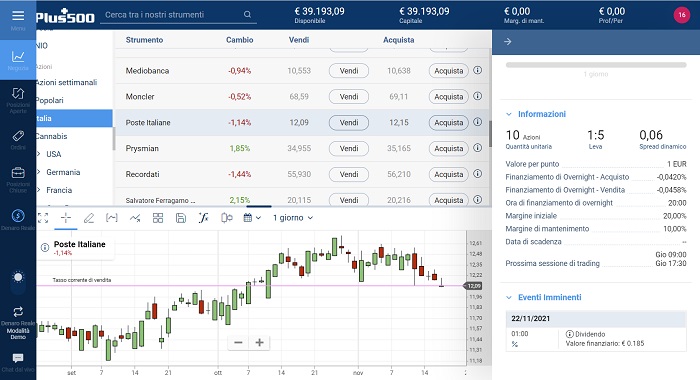Open the Posizioni Aperte sidebar icon
This screenshot has height=380, width=700.
click(18, 93)
